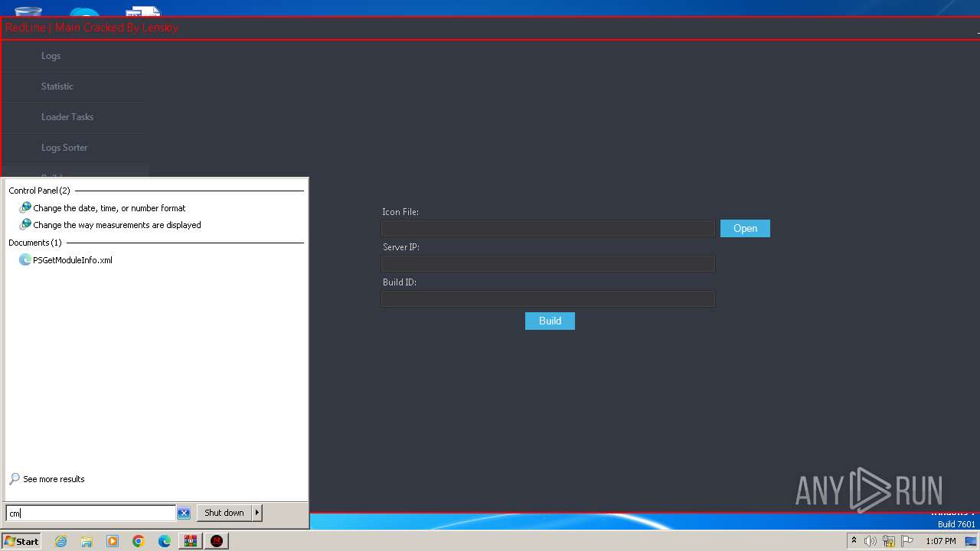Focus the Icon File input field
Viewport: 980px width, 551px height.
point(548,229)
